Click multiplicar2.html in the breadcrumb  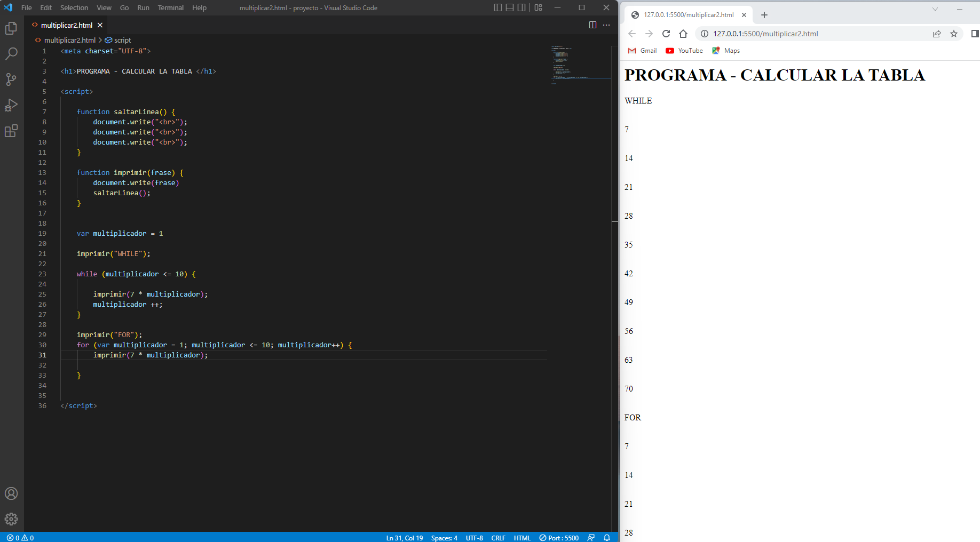pyautogui.click(x=69, y=40)
